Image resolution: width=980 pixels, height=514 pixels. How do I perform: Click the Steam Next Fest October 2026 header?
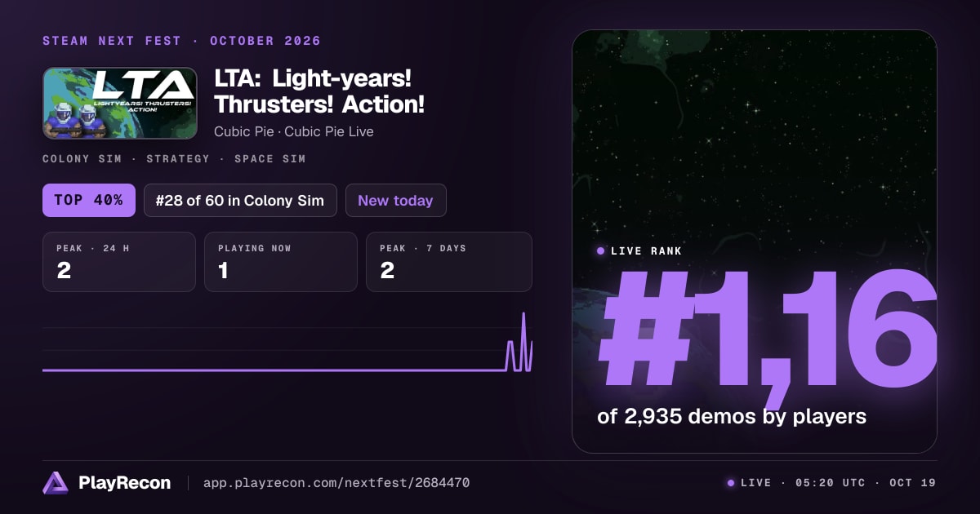tap(181, 41)
